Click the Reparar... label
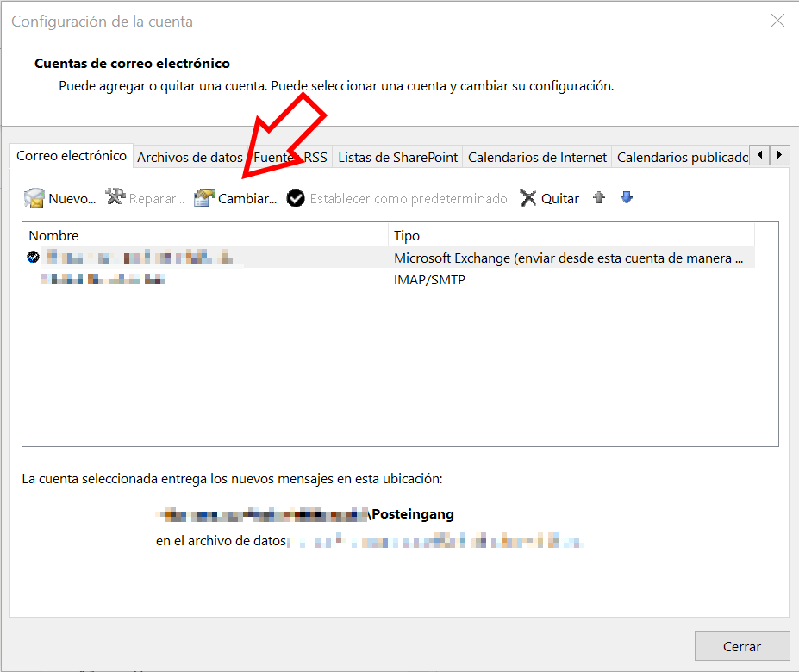 [156, 199]
